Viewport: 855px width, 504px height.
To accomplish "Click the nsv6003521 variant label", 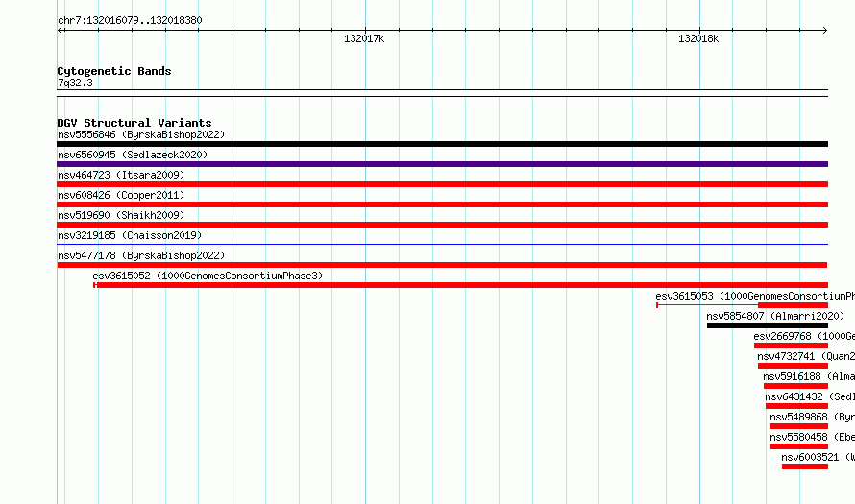I will pos(818,457).
